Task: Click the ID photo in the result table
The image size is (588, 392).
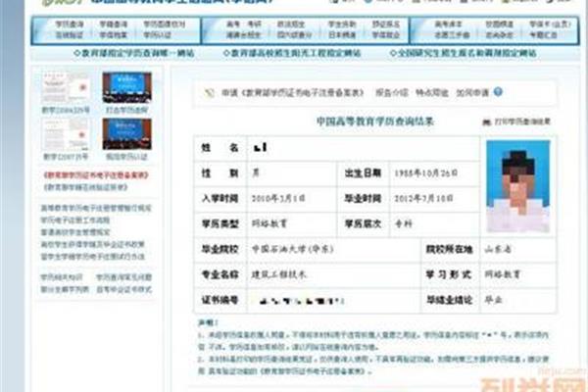Action: [x=517, y=186]
